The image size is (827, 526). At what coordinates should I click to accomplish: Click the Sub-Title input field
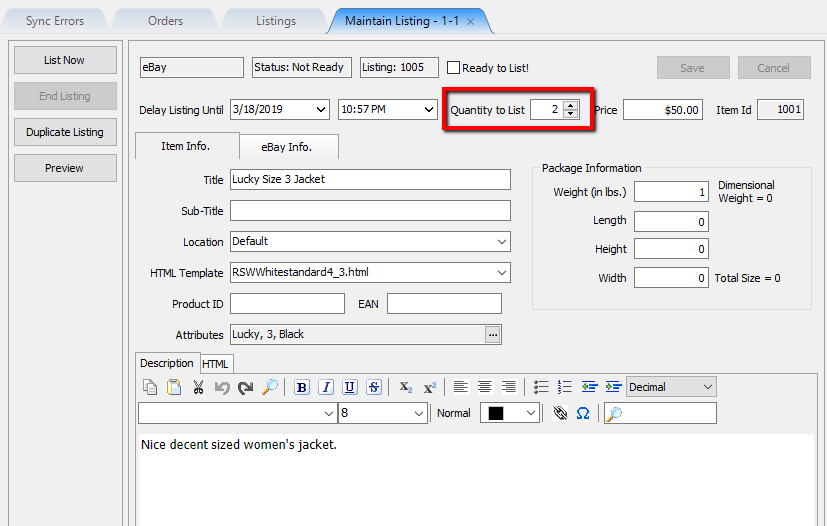[x=370, y=211]
